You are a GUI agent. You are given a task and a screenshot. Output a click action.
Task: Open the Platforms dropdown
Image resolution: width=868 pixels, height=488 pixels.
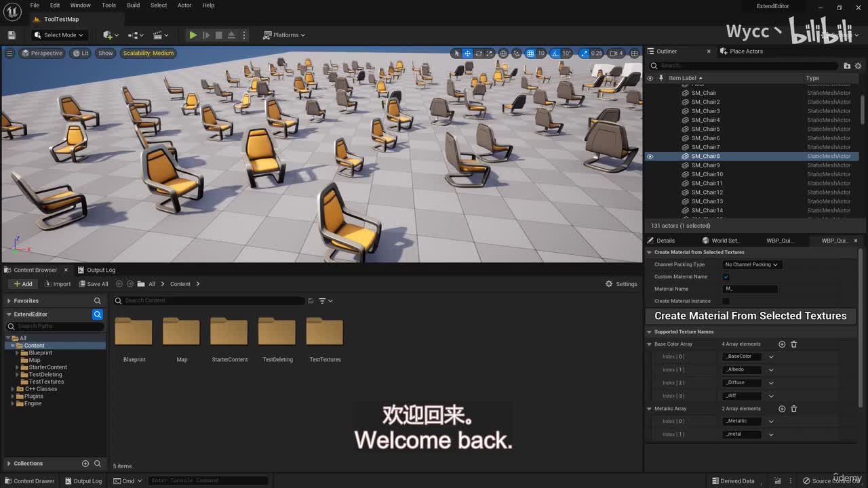[284, 35]
